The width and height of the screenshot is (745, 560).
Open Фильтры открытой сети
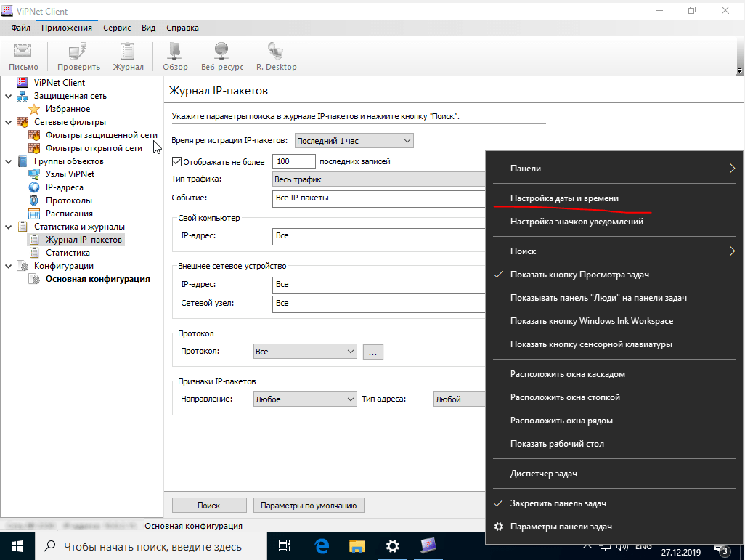(x=94, y=148)
